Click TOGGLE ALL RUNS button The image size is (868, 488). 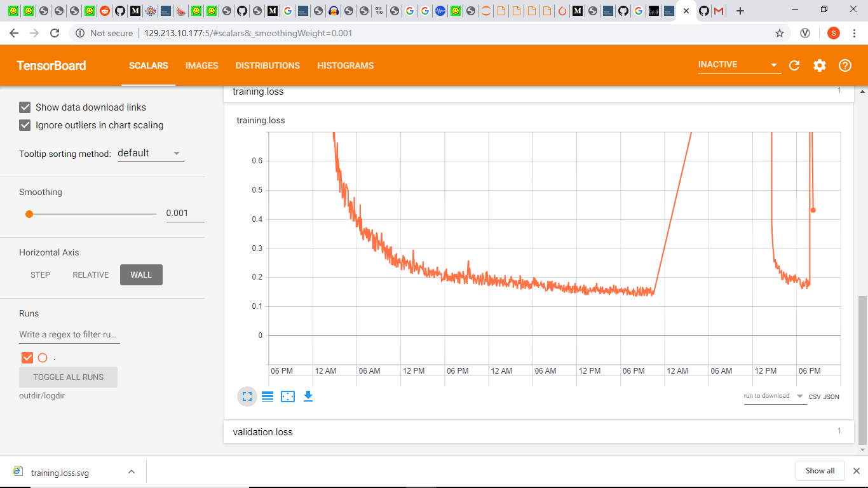pyautogui.click(x=68, y=377)
